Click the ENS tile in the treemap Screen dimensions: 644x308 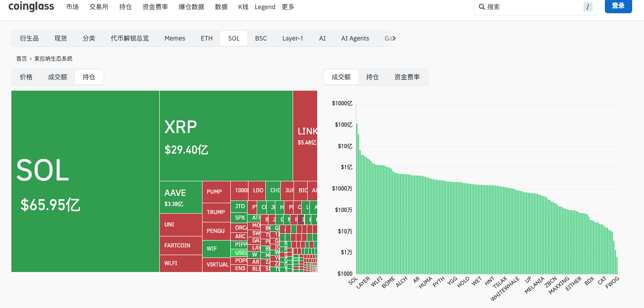(239, 268)
